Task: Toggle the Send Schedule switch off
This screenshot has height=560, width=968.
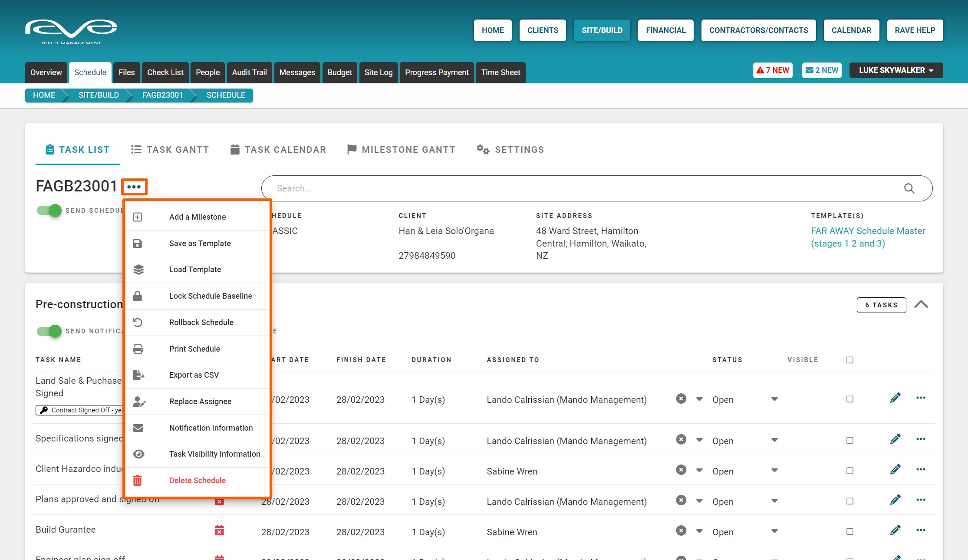Action: [49, 211]
